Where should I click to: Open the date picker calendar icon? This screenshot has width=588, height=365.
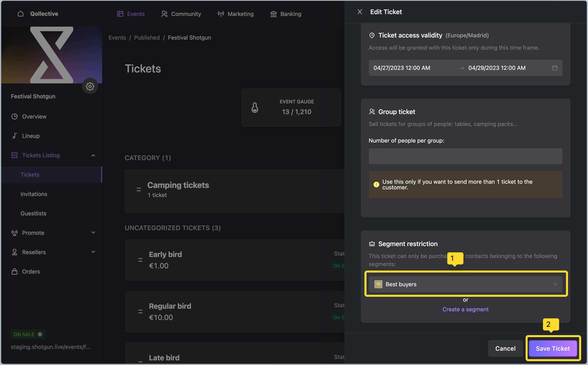pos(555,68)
